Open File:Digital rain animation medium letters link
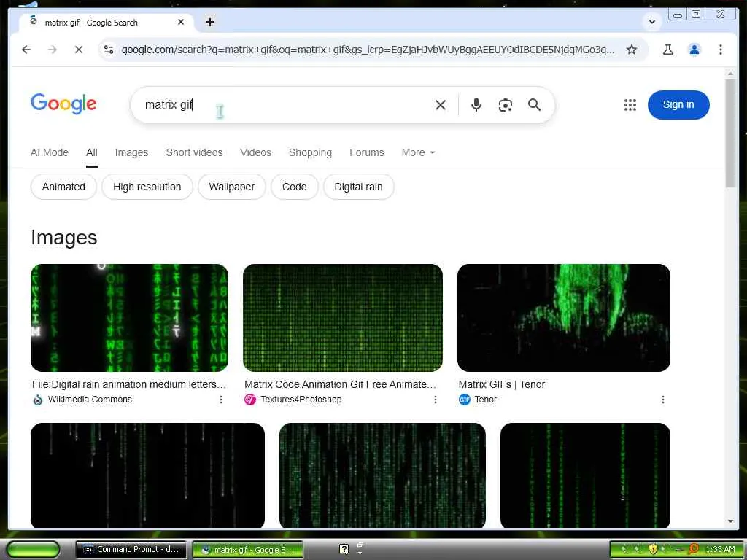 click(129, 384)
